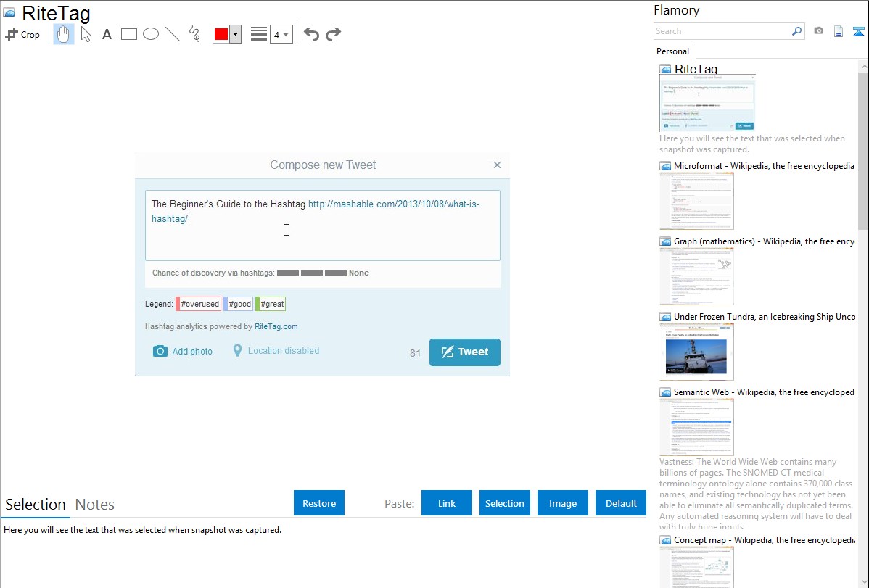Click the blue upward triangle icon

(858, 31)
